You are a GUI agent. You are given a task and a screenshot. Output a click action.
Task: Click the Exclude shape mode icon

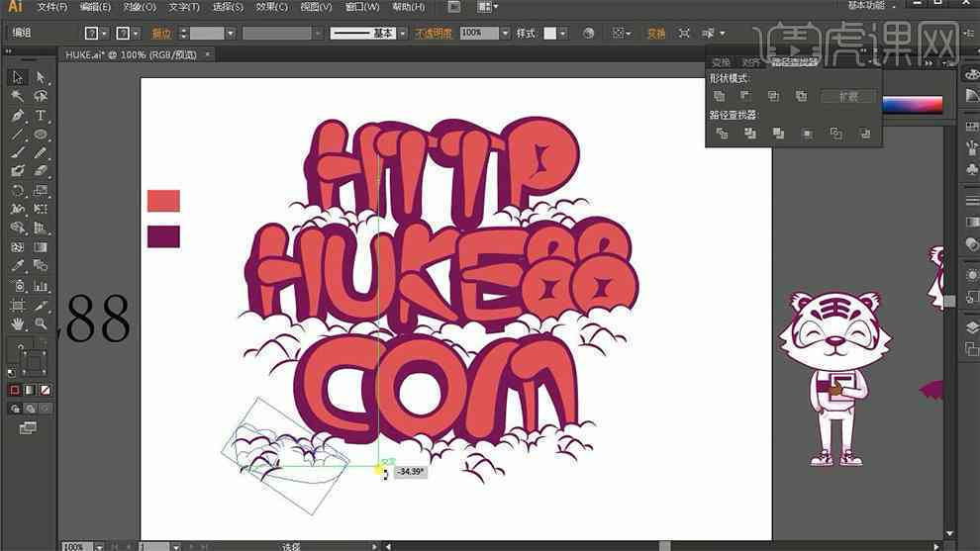point(802,96)
